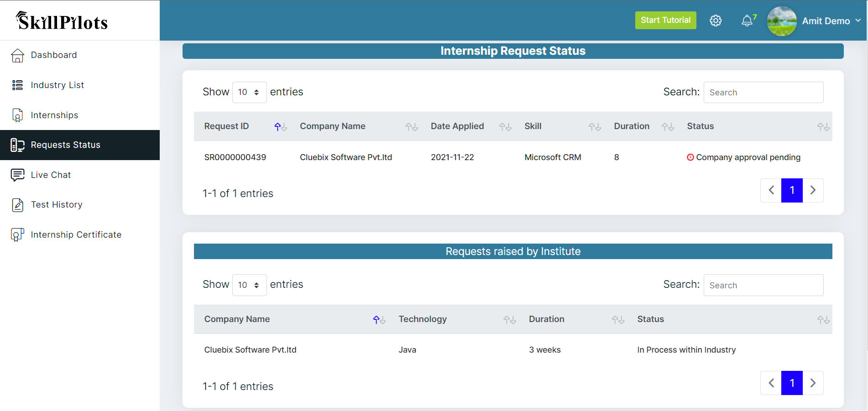
Task: Focus the Internship Request search field
Action: coord(763,93)
